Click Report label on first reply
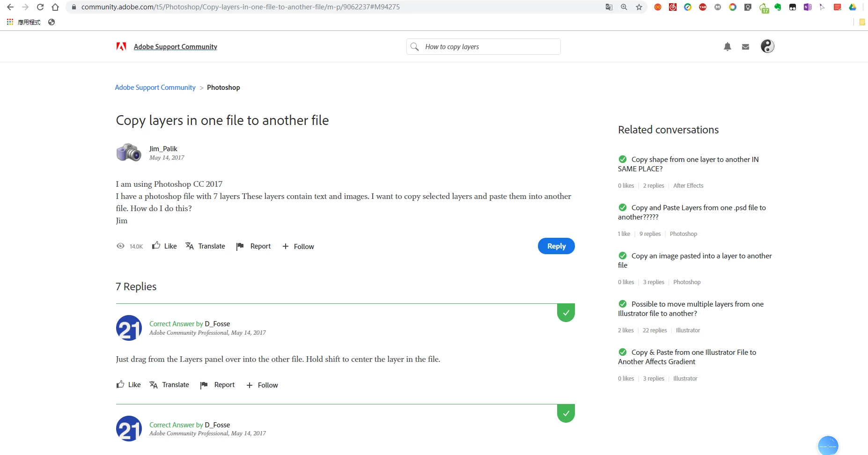The width and height of the screenshot is (868, 455). (x=224, y=385)
